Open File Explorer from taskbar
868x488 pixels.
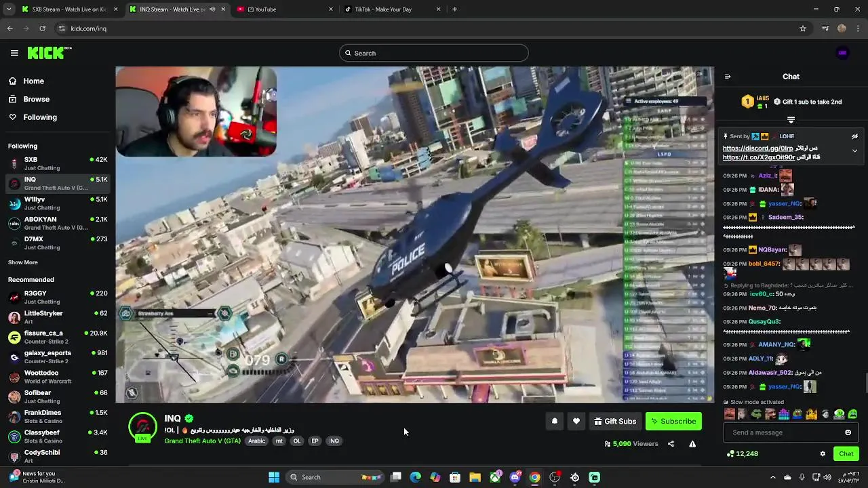(475, 477)
